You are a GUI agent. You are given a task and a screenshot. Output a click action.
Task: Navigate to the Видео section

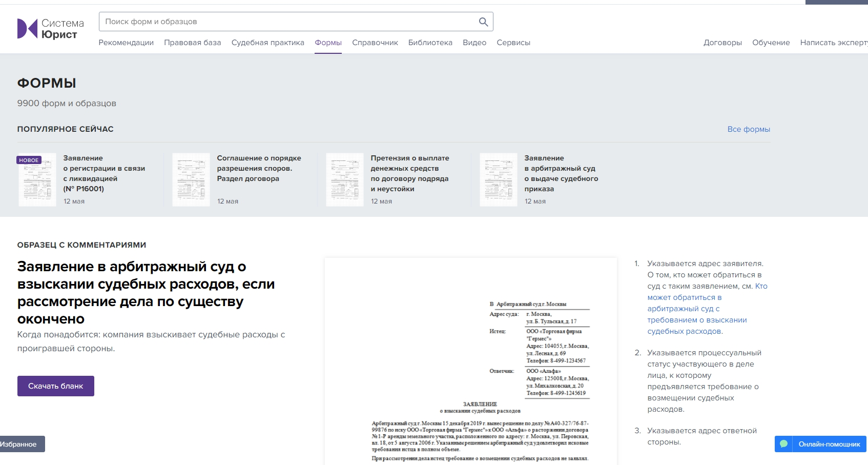(474, 43)
